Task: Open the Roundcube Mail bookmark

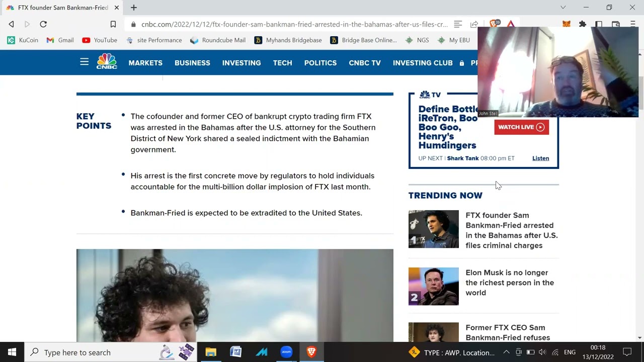Action: tap(218, 40)
